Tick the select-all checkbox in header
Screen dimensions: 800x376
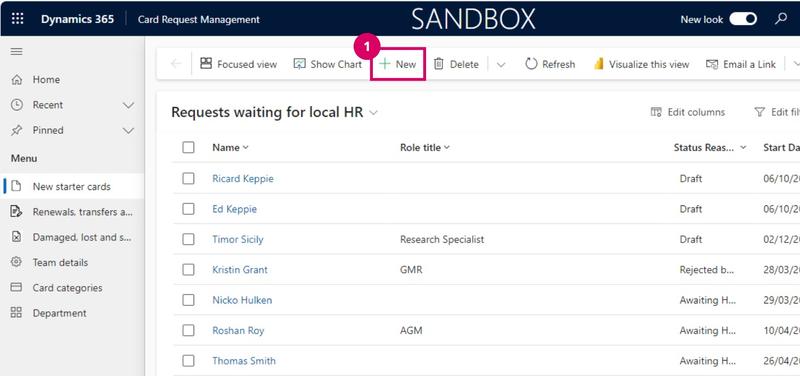coord(188,147)
